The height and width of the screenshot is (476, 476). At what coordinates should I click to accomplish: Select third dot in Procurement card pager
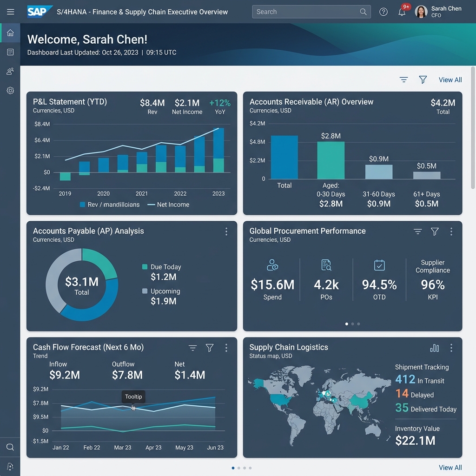pos(358,324)
